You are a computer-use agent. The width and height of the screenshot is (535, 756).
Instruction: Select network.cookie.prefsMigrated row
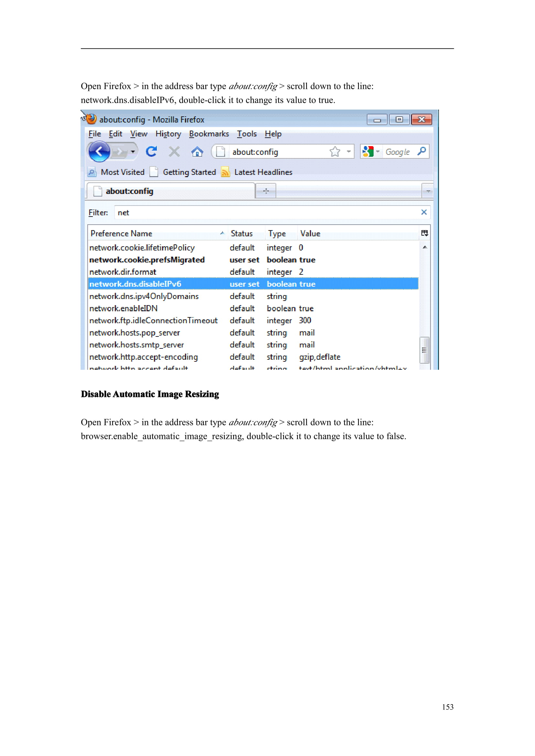tap(253, 260)
